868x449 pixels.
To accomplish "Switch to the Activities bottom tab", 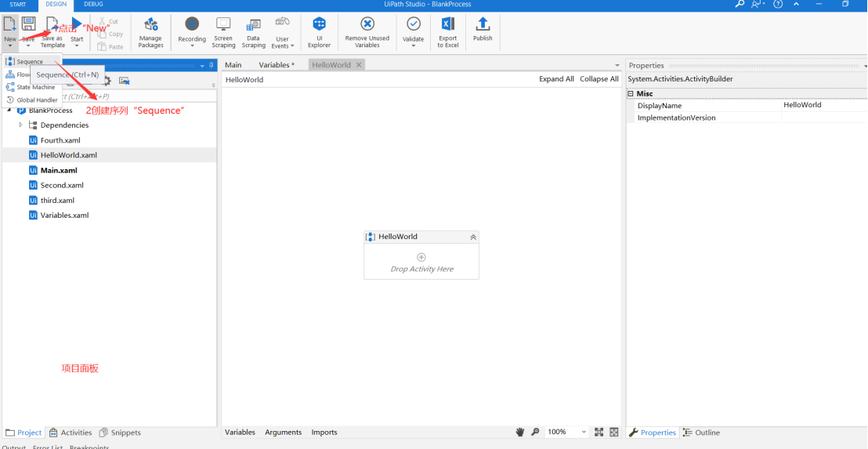I will coord(71,433).
